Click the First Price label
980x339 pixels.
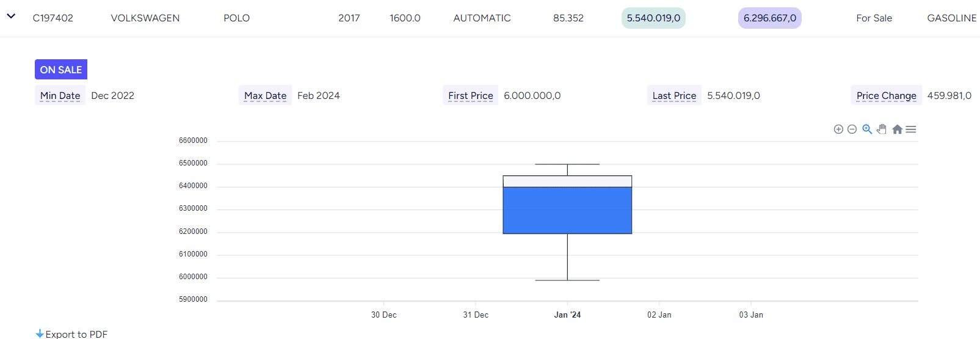pos(471,95)
